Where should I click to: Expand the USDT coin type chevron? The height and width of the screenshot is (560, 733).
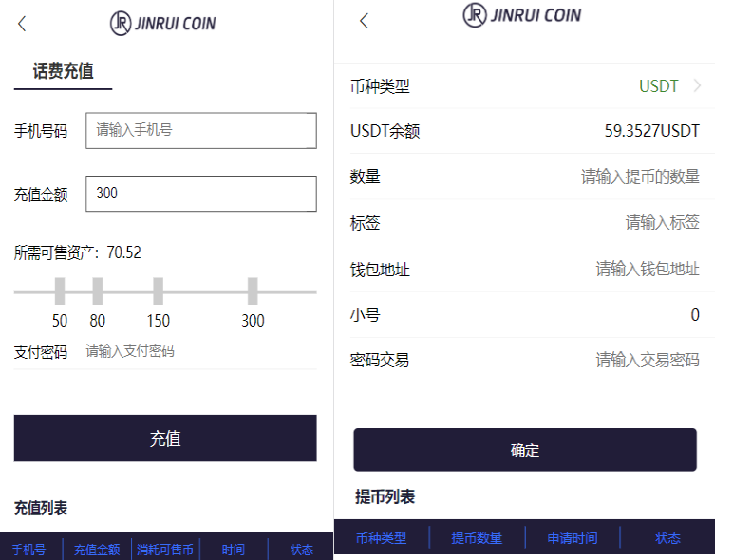[x=697, y=86]
